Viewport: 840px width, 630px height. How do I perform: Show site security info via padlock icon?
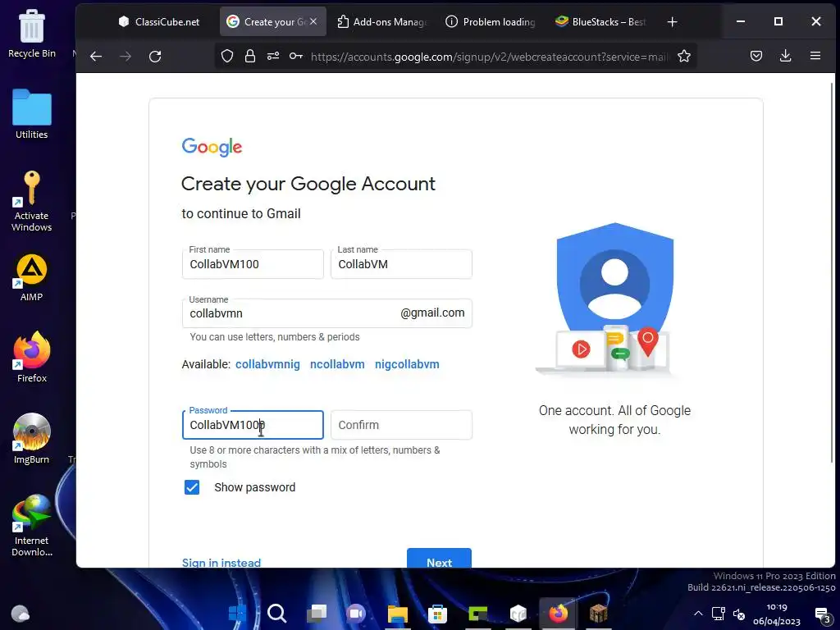coord(250,57)
